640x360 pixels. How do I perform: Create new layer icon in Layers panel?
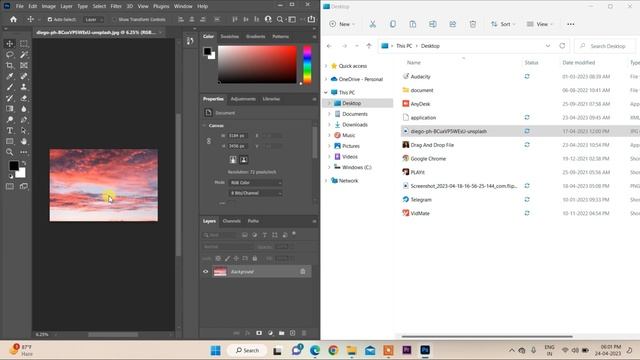pyautogui.click(x=293, y=333)
